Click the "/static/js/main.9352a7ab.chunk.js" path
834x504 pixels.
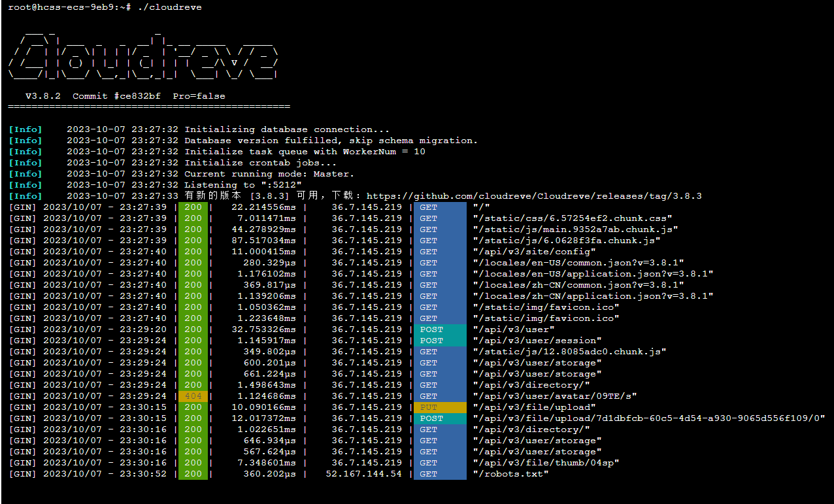click(x=575, y=229)
